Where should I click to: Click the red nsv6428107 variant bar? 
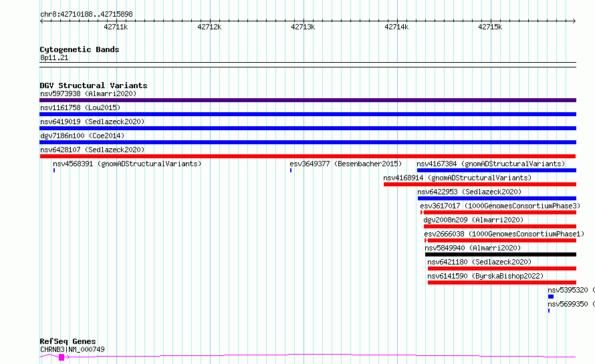tap(308, 156)
